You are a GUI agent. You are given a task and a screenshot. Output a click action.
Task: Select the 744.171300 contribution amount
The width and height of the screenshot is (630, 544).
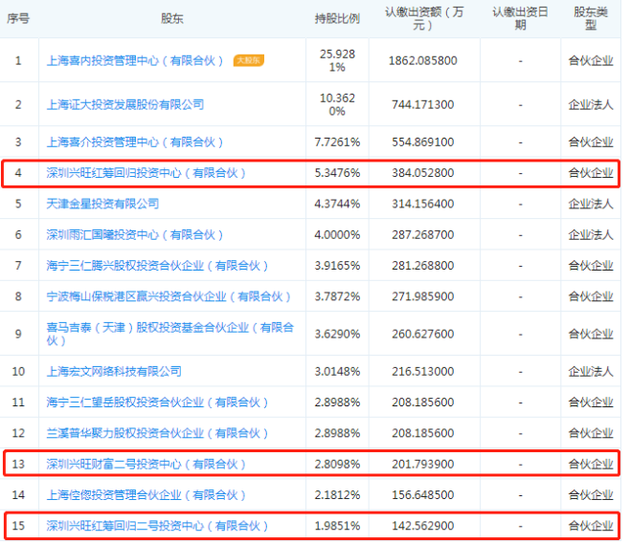pos(423,104)
